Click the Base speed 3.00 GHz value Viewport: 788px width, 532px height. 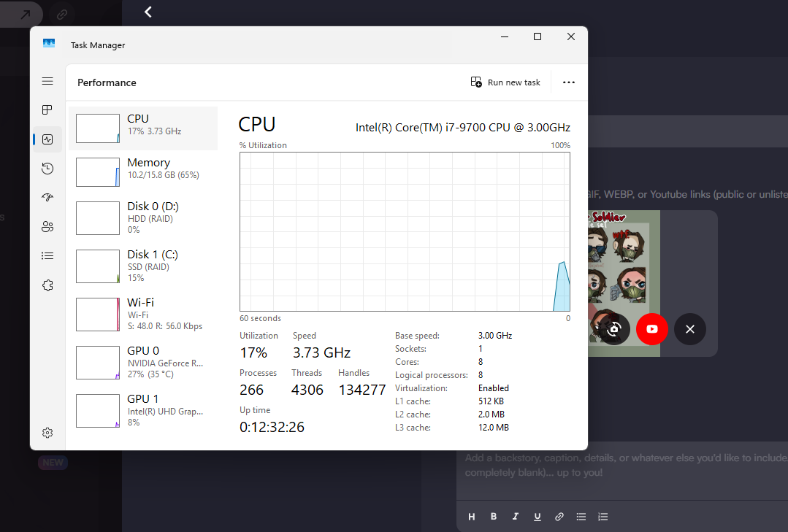click(495, 336)
